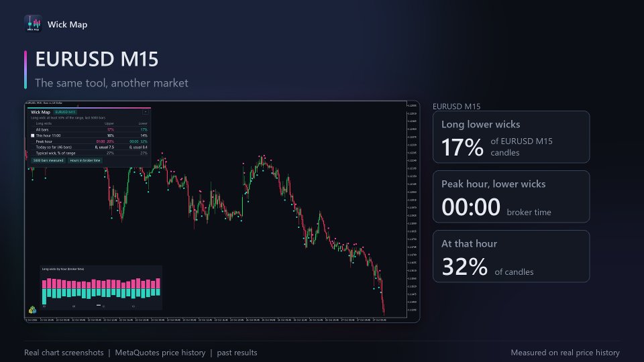Image resolution: width=644 pixels, height=362 pixels.
Task: Click the 'Hours in broker time' chip
Action: [85, 160]
